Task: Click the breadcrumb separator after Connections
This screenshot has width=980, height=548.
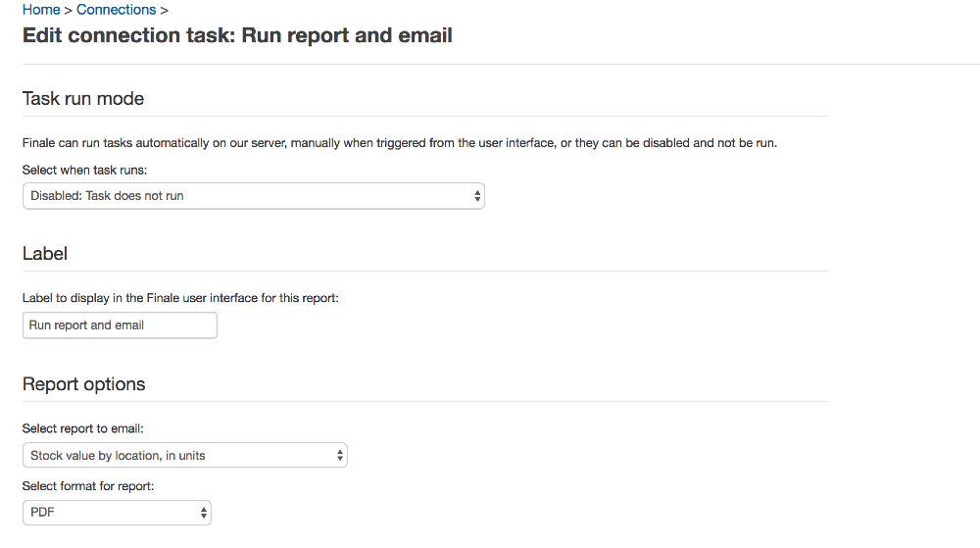Action: [165, 11]
